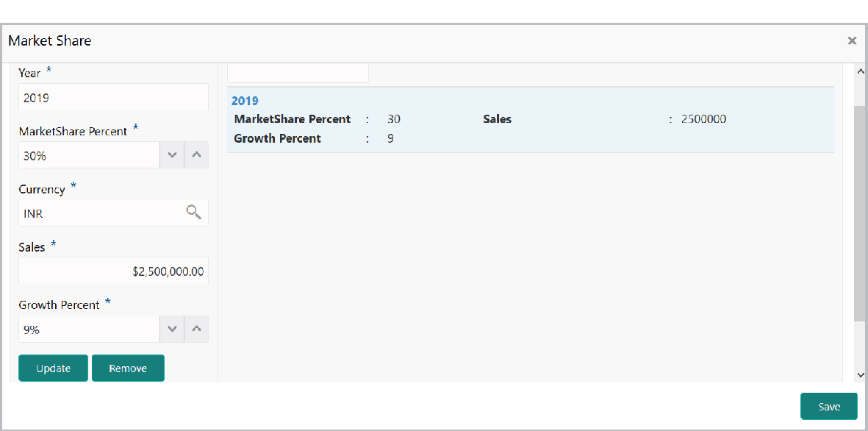Decrease Growth Percent with down arrow

pyautogui.click(x=172, y=329)
